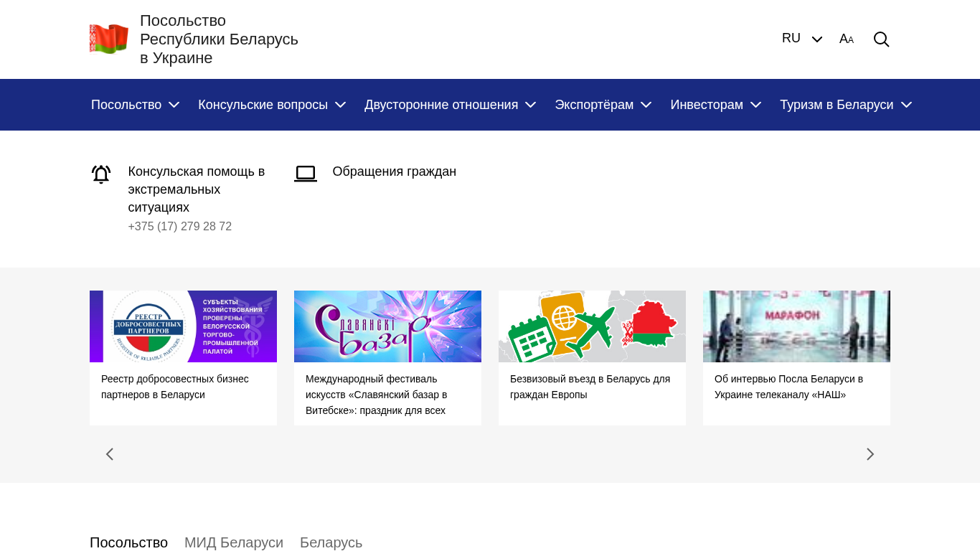This screenshot has height=551, width=980.
Task: Expand Двусторонние отношения menu
Action: [450, 105]
